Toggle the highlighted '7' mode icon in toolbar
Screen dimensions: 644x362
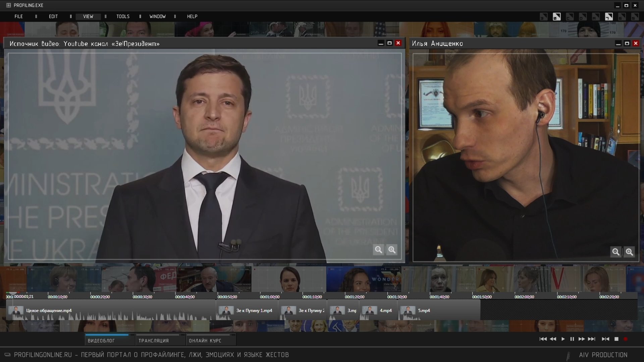[x=609, y=16]
